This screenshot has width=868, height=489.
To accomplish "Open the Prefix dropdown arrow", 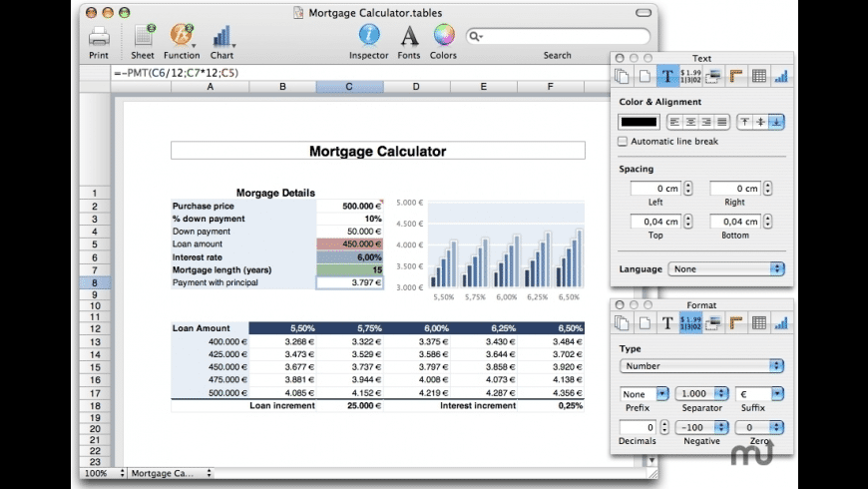I will [x=662, y=394].
